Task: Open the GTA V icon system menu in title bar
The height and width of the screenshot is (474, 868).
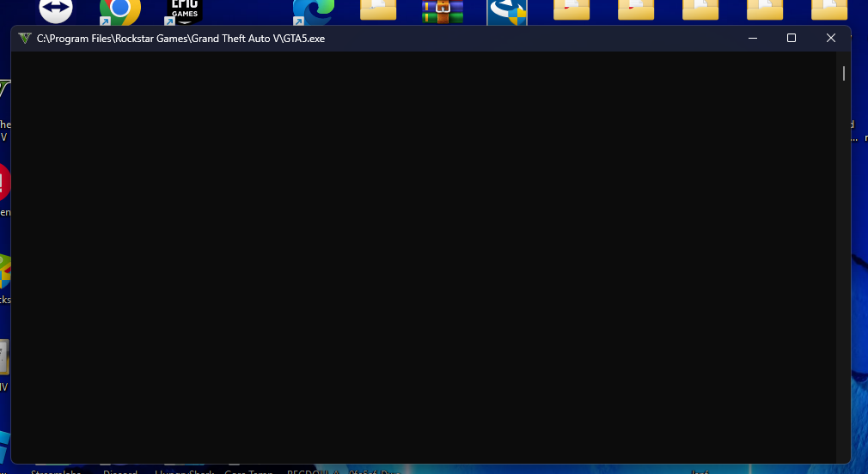Action: click(24, 38)
